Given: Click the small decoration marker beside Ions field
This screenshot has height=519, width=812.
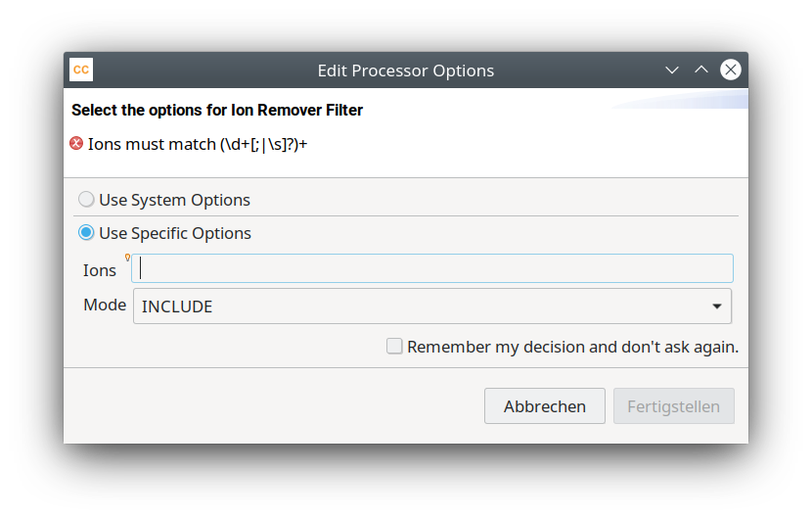Looking at the screenshot, I should [127, 258].
